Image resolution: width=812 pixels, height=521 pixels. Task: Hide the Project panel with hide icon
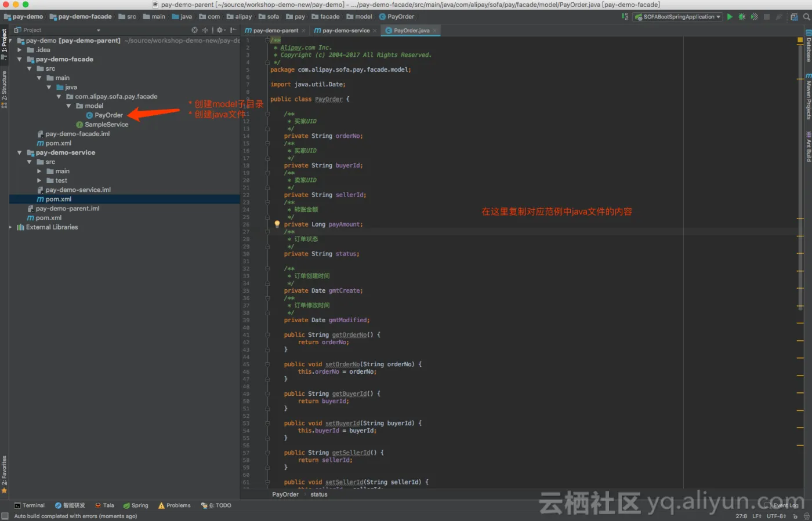(x=233, y=30)
